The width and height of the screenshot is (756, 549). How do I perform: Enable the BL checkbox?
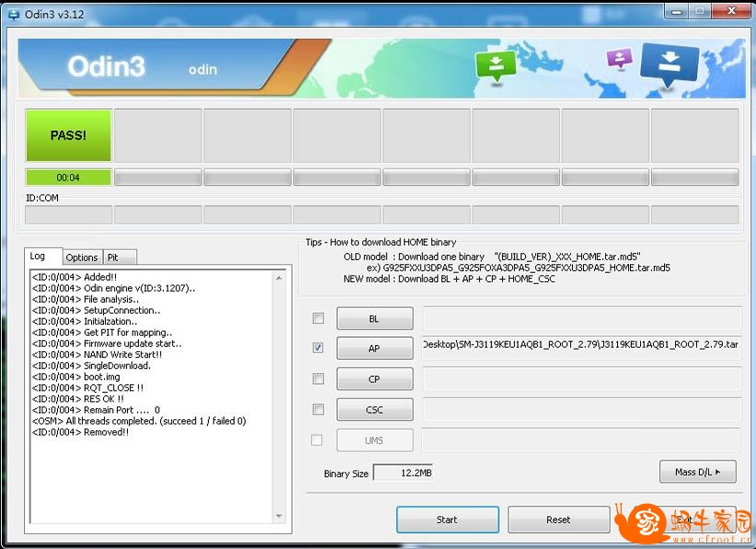318,318
